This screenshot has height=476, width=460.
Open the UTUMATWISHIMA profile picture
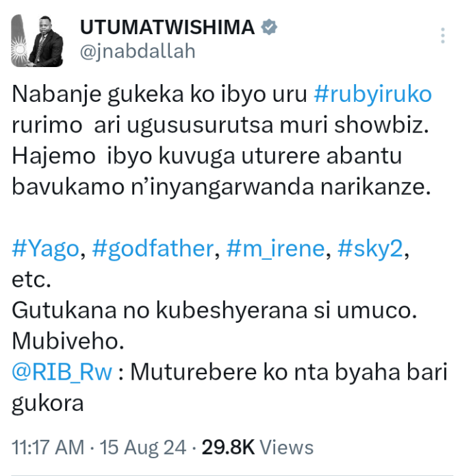tap(37, 40)
